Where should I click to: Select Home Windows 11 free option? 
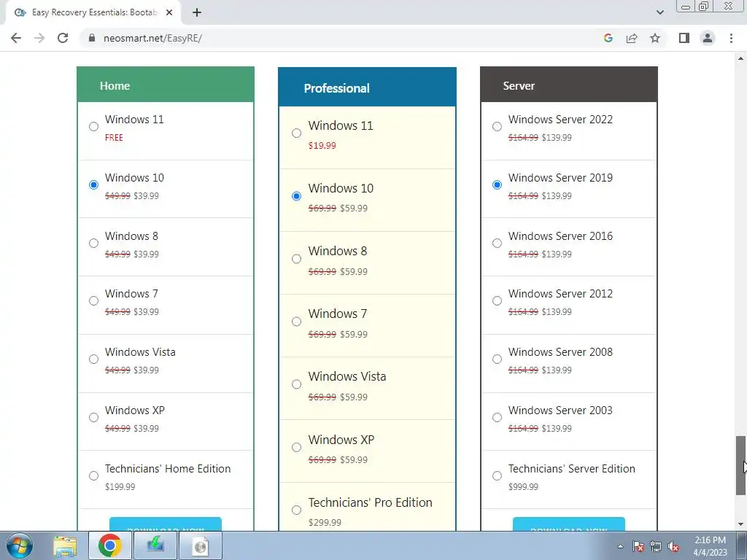tap(93, 126)
